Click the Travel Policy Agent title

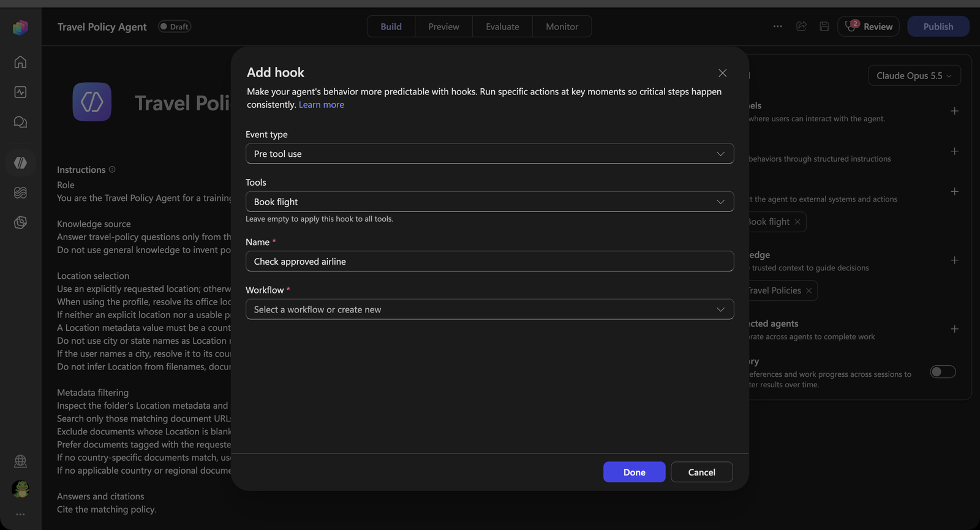click(x=102, y=27)
